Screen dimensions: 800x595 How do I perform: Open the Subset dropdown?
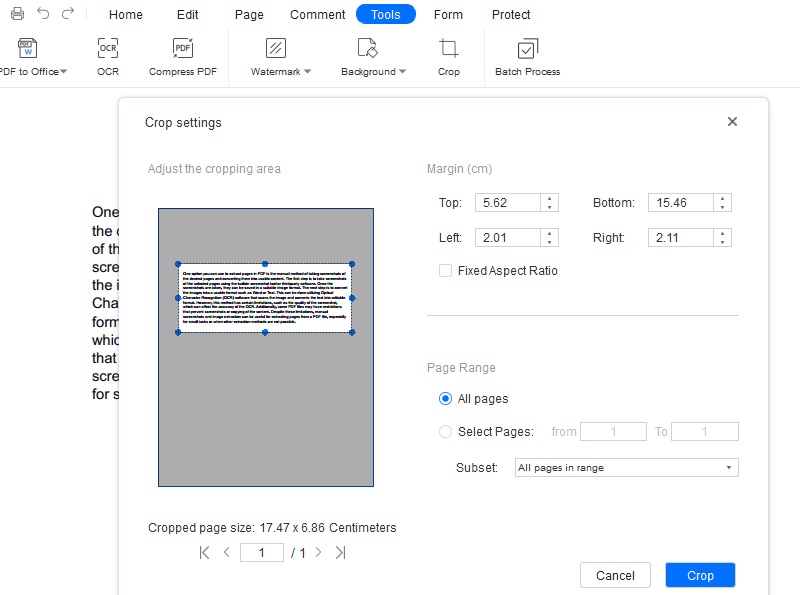click(627, 467)
